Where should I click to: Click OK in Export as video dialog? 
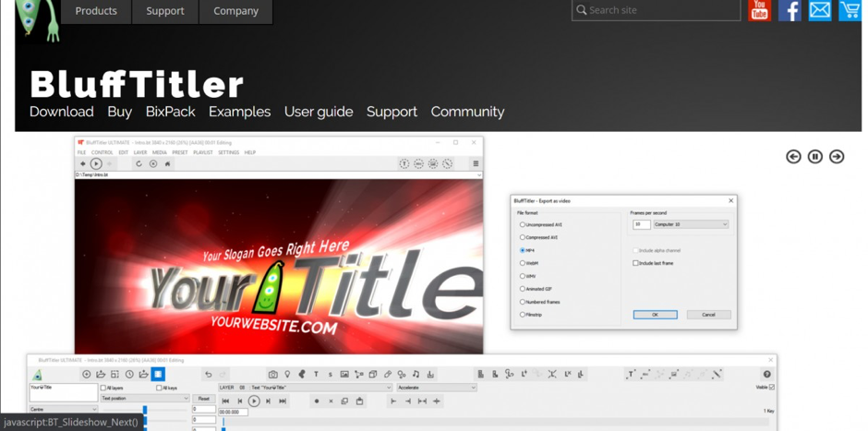tap(655, 315)
